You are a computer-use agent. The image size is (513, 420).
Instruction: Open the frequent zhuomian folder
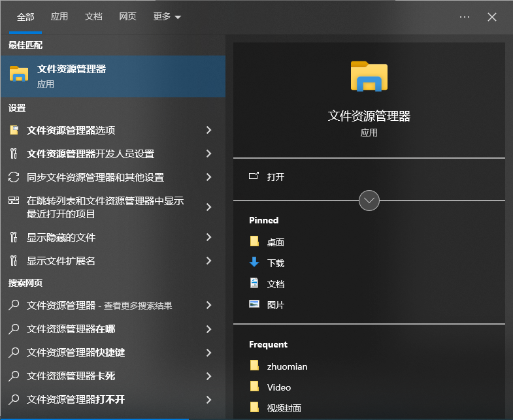[x=288, y=366]
